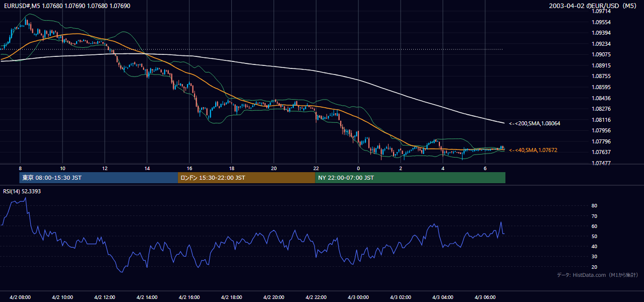
Task: Click price axis value 1.07637
Action: click(x=601, y=152)
